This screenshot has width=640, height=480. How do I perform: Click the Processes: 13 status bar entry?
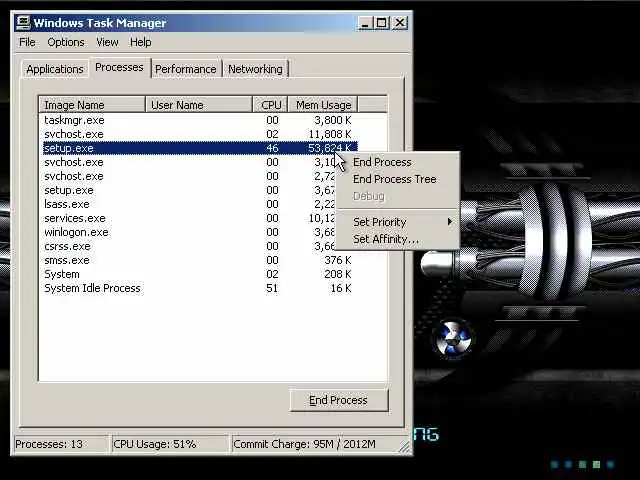coord(61,444)
